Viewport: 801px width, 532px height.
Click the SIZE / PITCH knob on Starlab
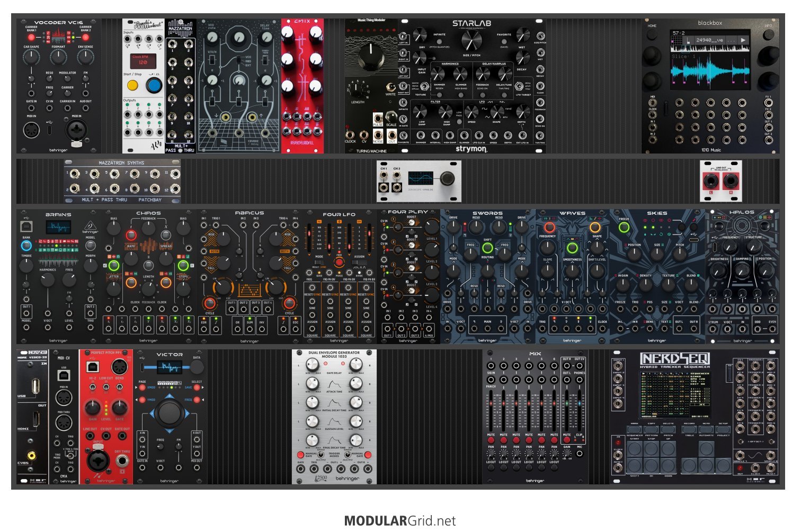(x=471, y=40)
